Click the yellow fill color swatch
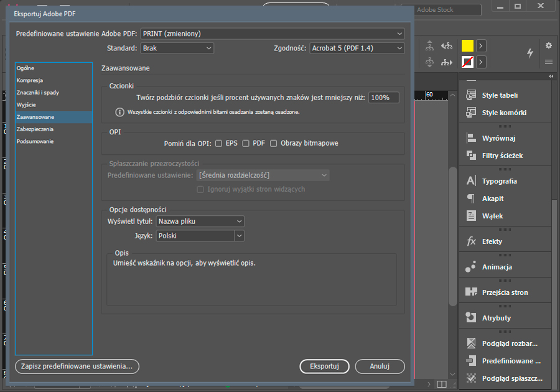 point(467,45)
